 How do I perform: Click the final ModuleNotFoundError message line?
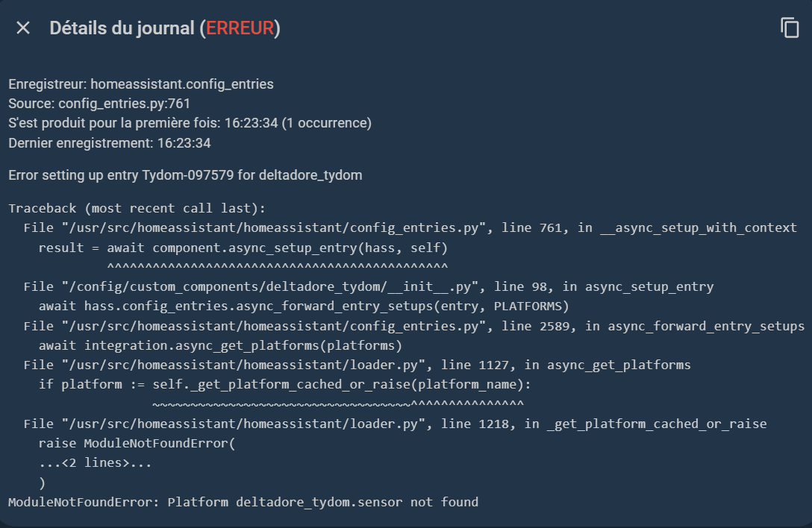pos(243,502)
